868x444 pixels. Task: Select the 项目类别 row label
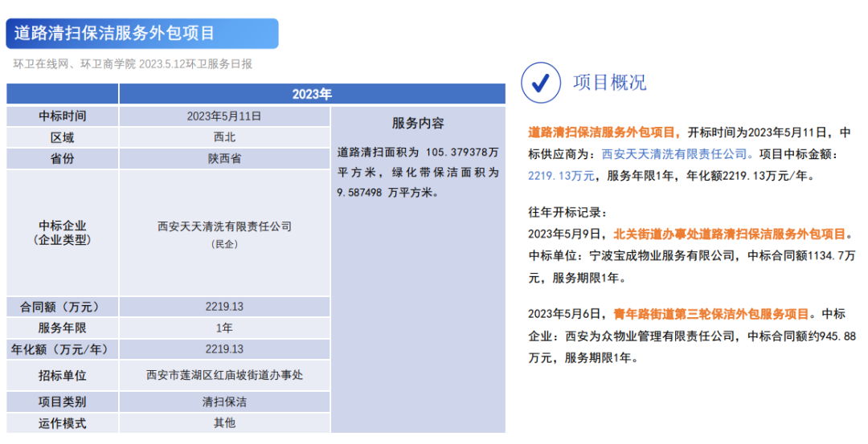(62, 402)
